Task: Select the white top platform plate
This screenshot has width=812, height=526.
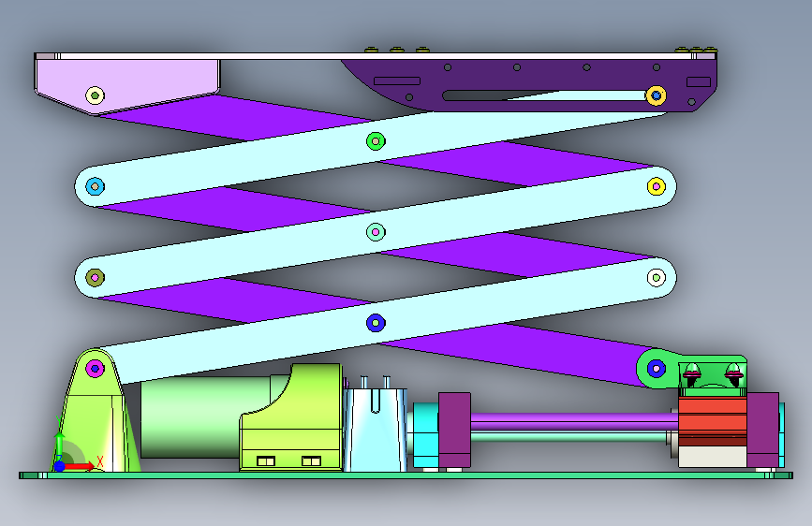Action: point(376,56)
